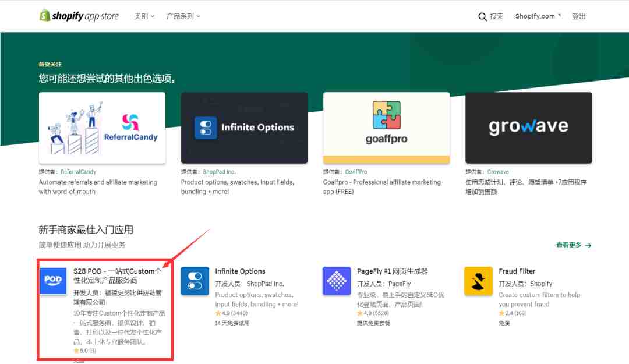Click the Fraud Filter yellow app icon
The height and width of the screenshot is (364, 629).
[478, 281]
